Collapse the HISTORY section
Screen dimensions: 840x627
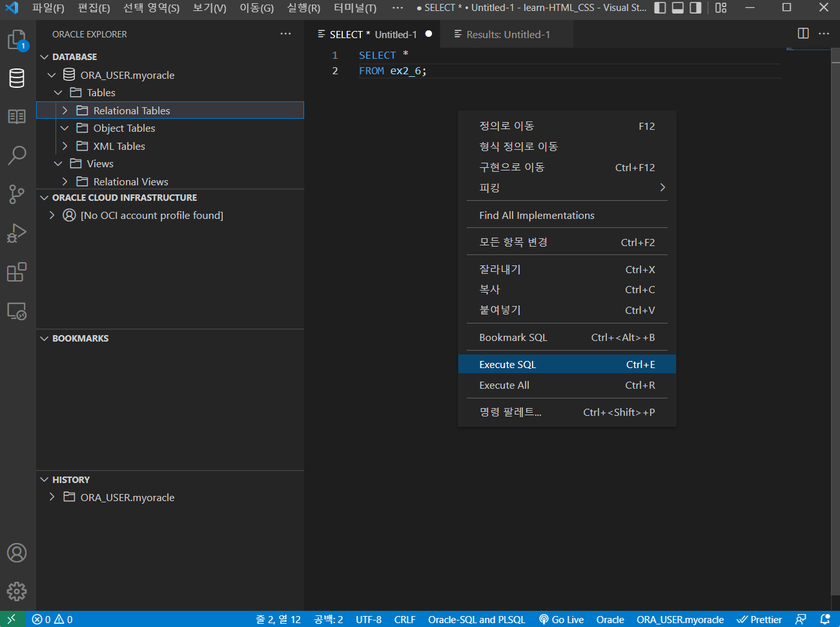click(45, 480)
